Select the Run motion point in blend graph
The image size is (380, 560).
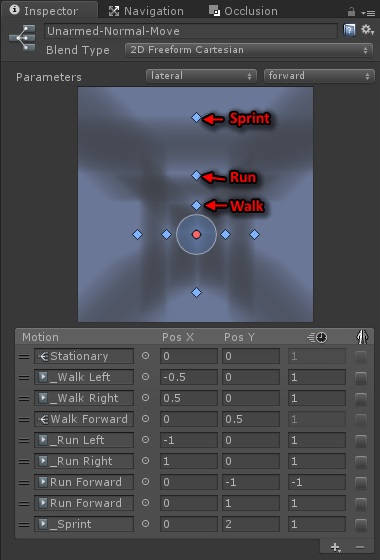[x=196, y=175]
